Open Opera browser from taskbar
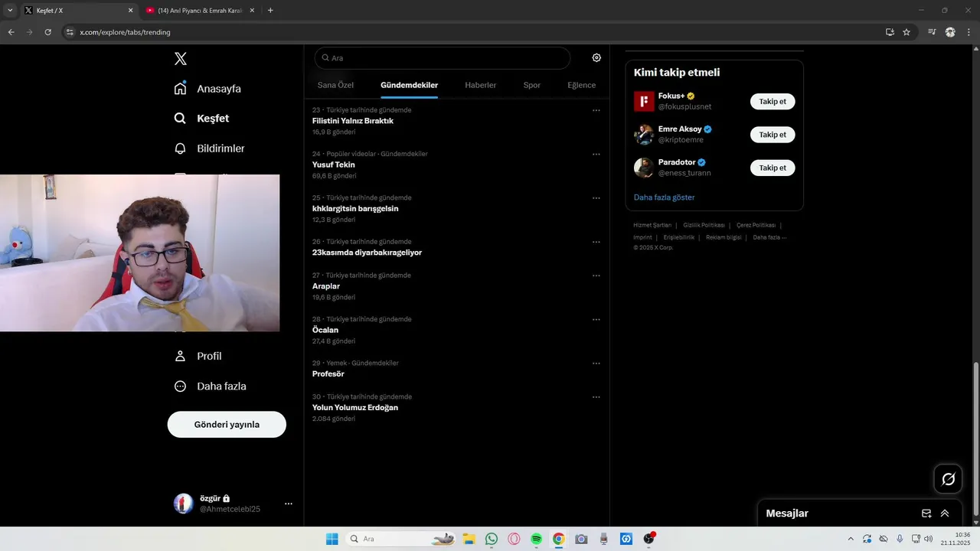Screen dimensions: 980x551 click(514, 539)
